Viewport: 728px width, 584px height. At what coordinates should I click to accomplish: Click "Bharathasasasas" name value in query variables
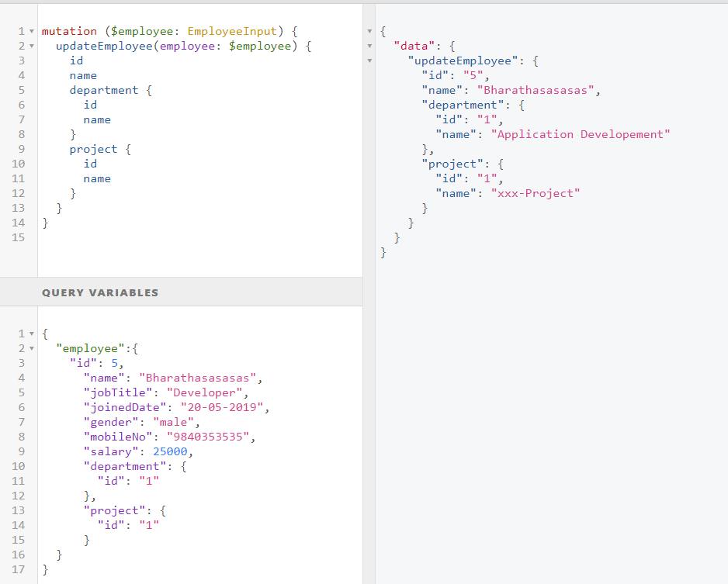[198, 378]
